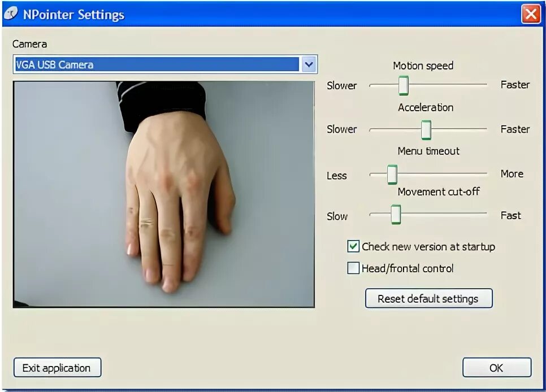The width and height of the screenshot is (546, 392).
Task: Click the Exit application button
Action: click(58, 368)
